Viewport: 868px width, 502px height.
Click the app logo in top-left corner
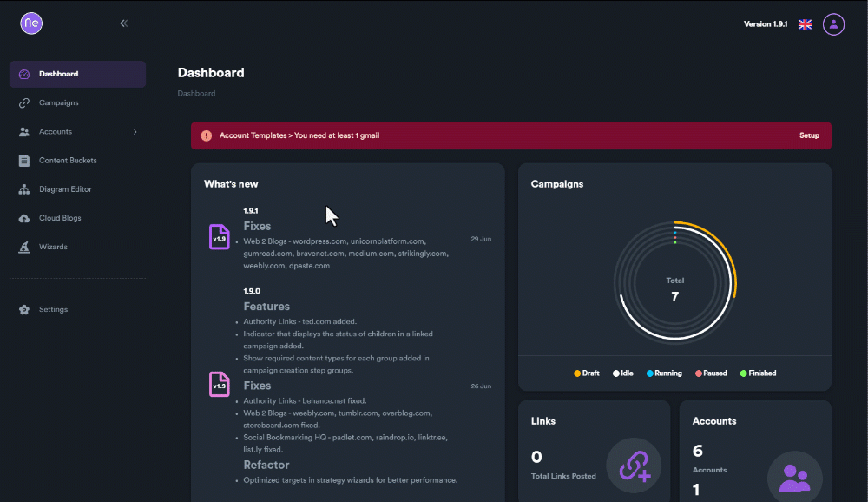coord(31,23)
